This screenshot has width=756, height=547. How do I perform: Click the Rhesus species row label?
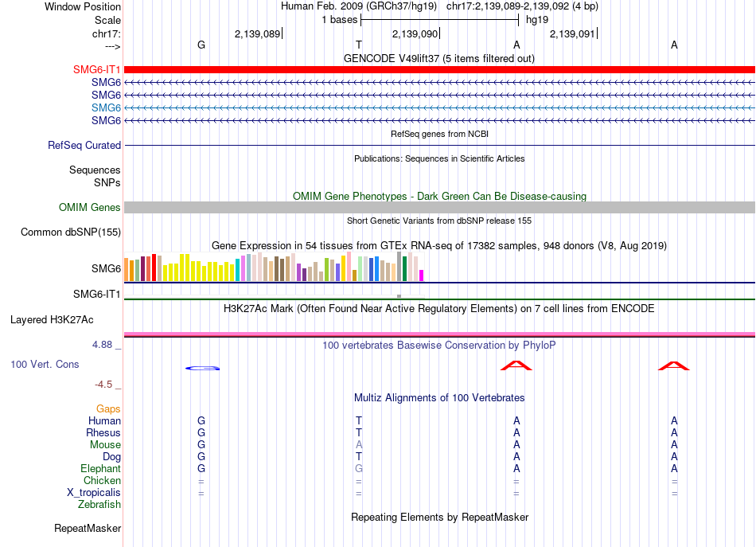(103, 432)
